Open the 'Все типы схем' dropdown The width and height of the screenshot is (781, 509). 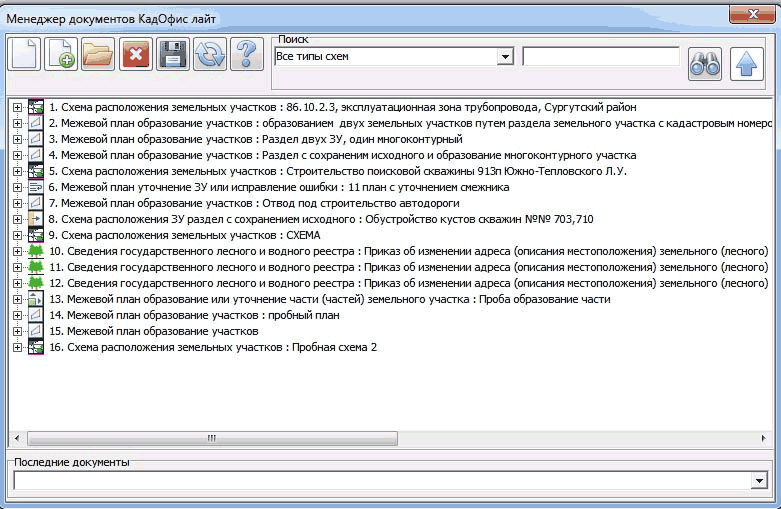505,57
